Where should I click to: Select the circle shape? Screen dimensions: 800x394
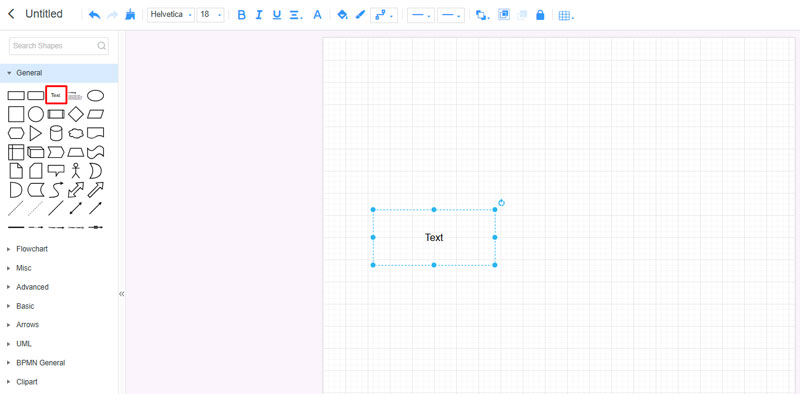coord(36,114)
